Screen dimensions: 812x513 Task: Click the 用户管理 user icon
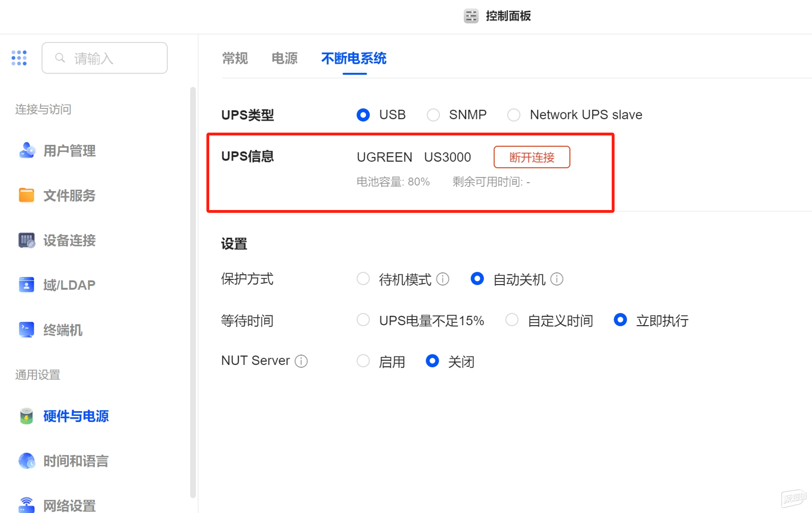(x=27, y=151)
